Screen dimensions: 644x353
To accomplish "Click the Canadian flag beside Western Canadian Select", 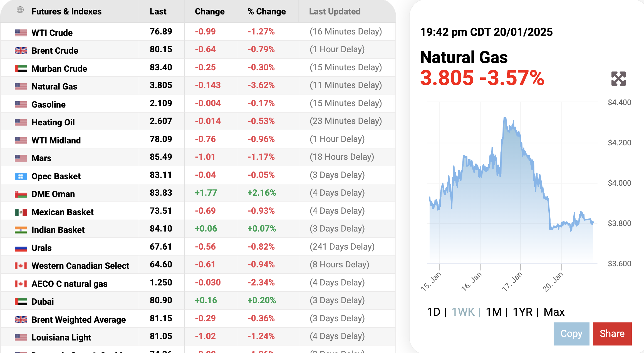I will [21, 266].
